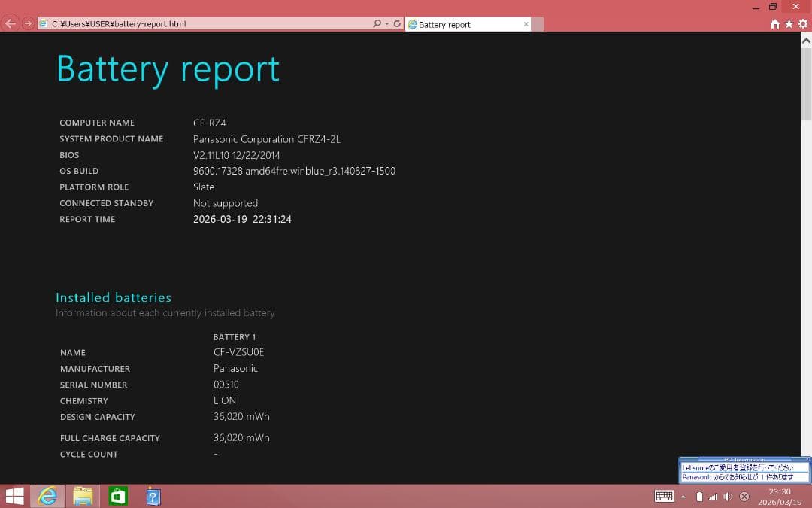Image resolution: width=812 pixels, height=508 pixels.
Task: Click the OS build value 9600.17328
Action: pyautogui.click(x=294, y=171)
